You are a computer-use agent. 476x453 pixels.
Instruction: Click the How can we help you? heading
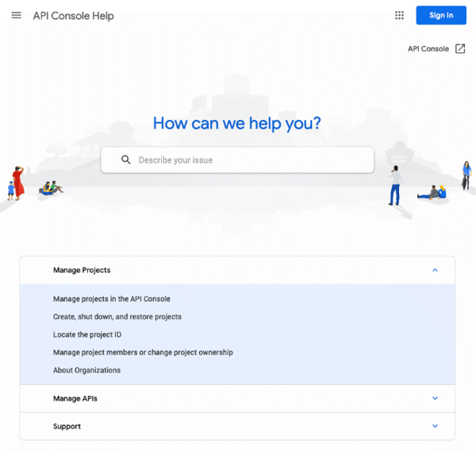pos(236,123)
